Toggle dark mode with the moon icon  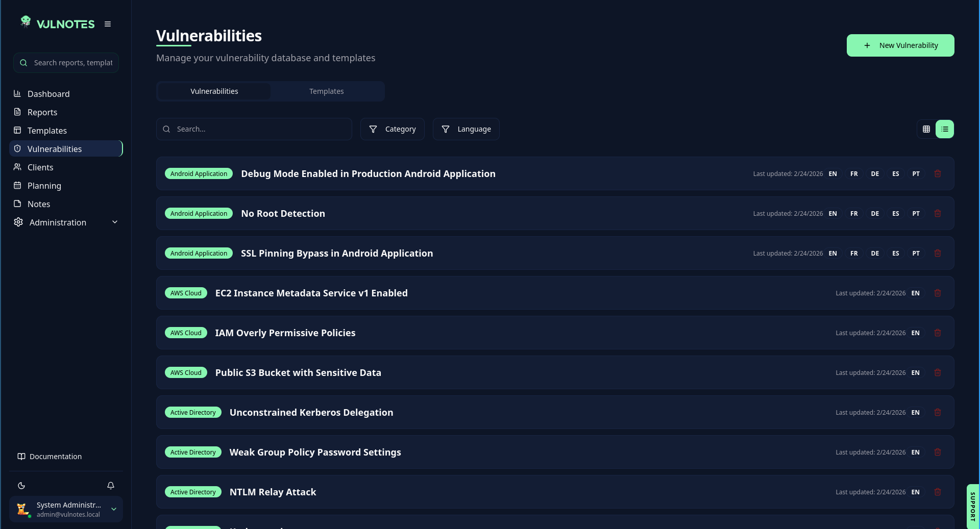click(x=21, y=486)
